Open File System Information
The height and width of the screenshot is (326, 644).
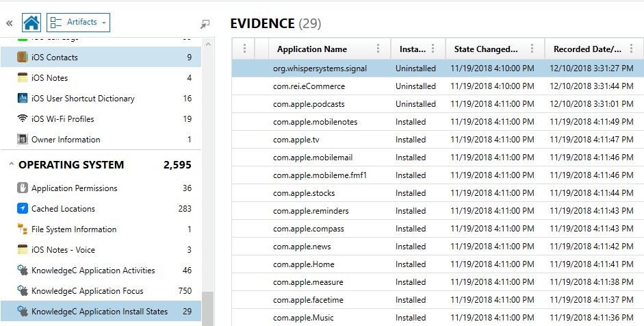(x=101, y=229)
